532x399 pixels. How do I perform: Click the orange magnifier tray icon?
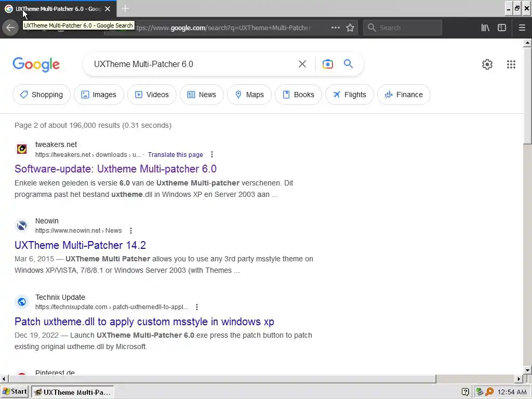pyautogui.click(x=489, y=392)
